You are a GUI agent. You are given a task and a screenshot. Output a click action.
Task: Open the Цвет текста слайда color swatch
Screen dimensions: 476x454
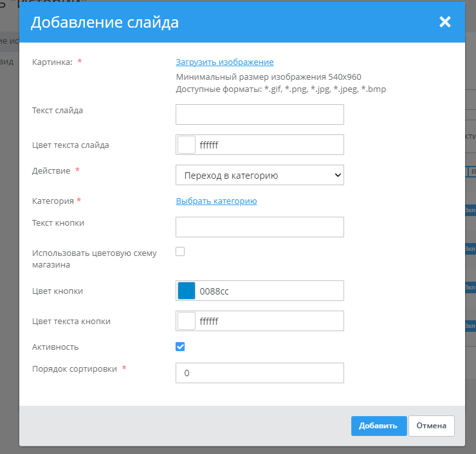[x=186, y=145]
